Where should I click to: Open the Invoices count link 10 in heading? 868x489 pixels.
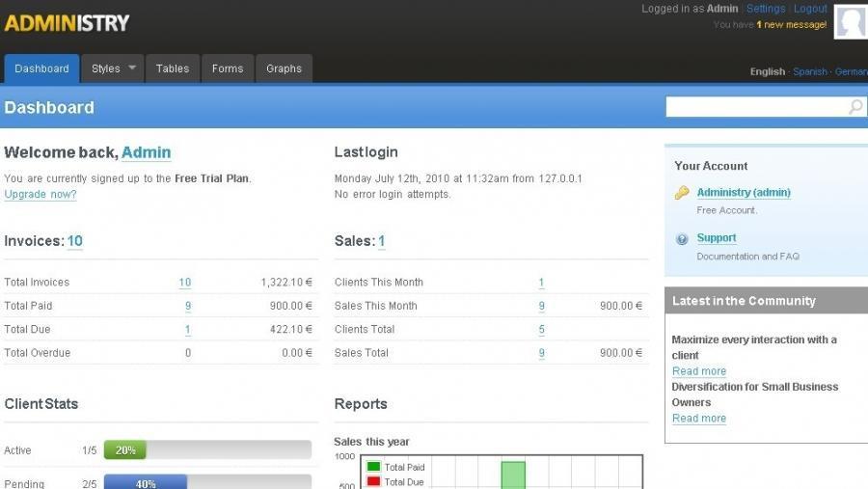[74, 241]
